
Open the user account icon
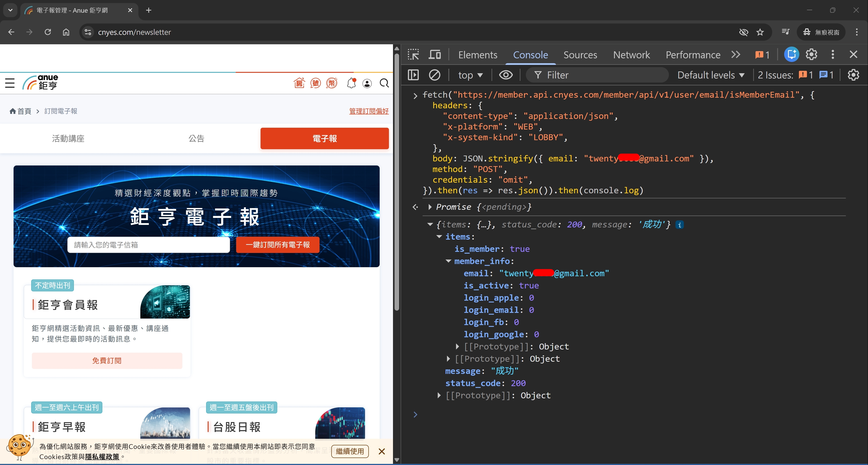(x=367, y=83)
